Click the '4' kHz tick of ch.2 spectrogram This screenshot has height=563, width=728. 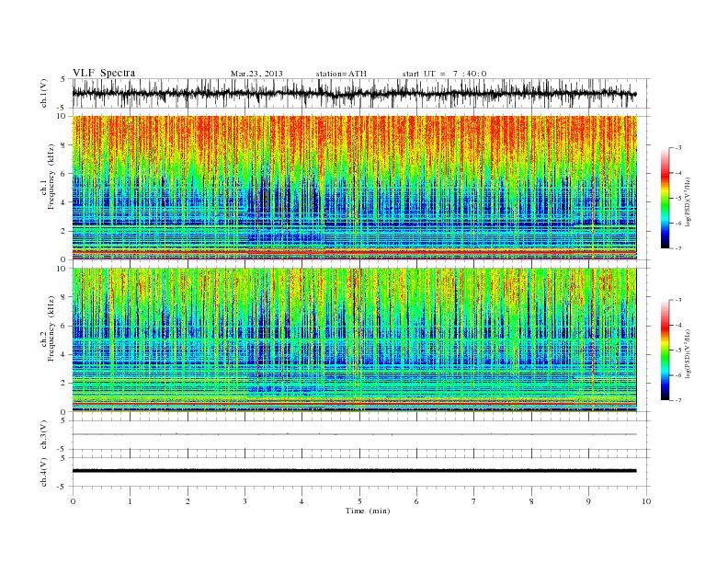pos(63,355)
